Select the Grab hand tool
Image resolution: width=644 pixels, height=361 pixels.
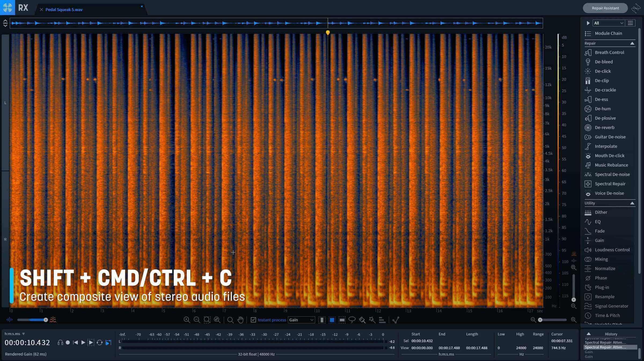(x=240, y=320)
